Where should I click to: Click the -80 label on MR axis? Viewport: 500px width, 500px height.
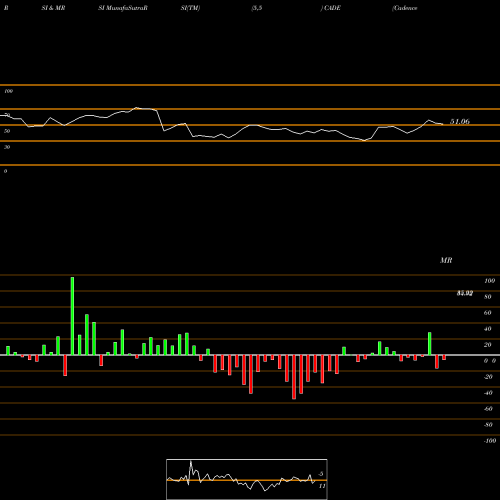tap(488, 425)
